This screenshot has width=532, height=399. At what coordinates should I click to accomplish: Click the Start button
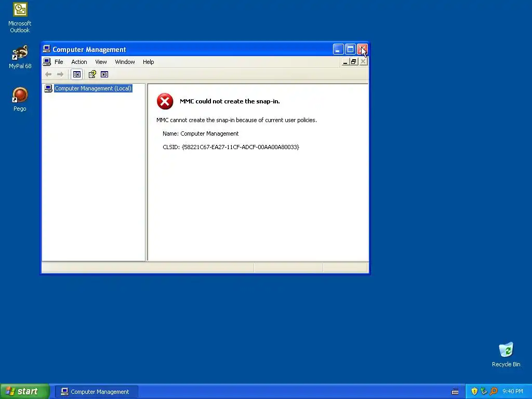24,391
